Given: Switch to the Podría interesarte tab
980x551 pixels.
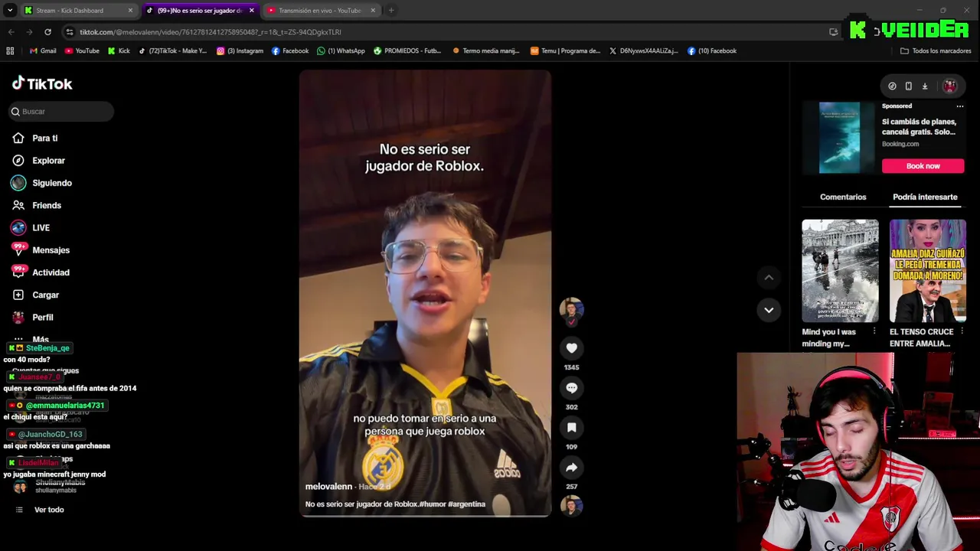Looking at the screenshot, I should [x=925, y=197].
